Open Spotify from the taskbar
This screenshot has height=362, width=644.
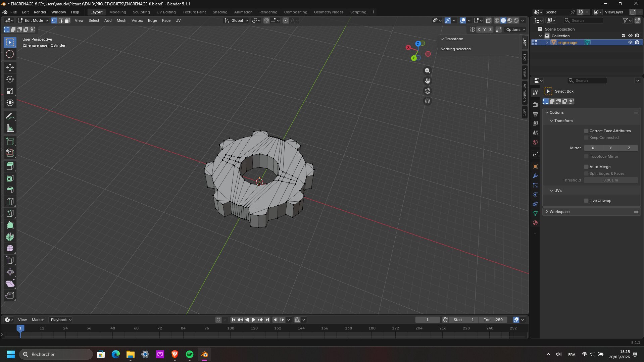point(190,354)
